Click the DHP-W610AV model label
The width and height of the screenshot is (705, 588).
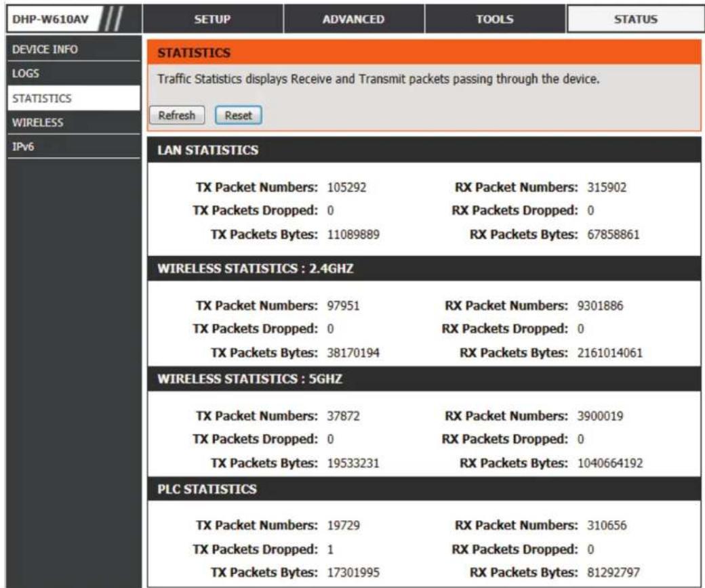click(50, 20)
